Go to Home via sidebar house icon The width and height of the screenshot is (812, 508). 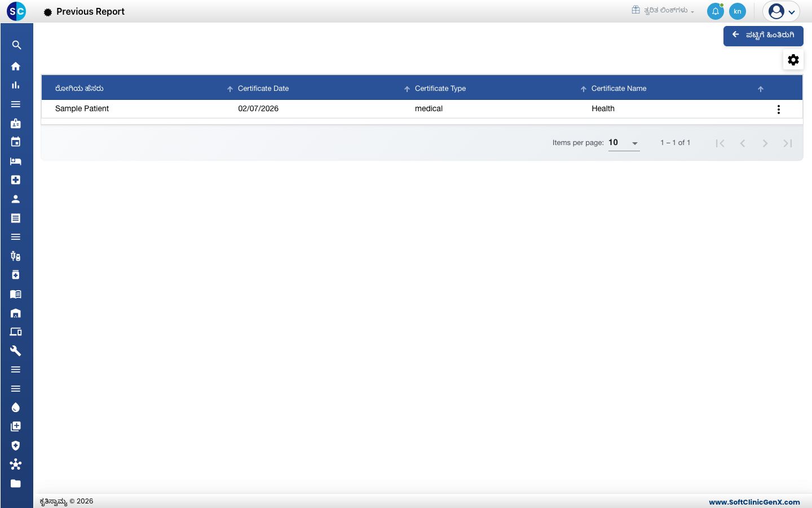click(16, 67)
